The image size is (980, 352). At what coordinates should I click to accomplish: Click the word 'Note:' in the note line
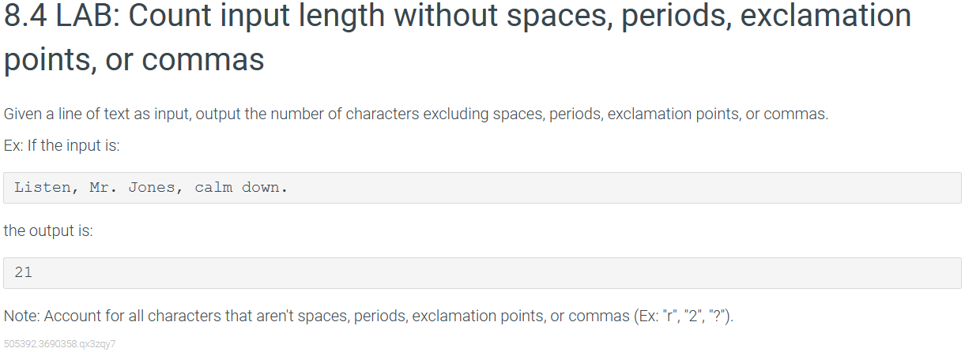(22, 316)
